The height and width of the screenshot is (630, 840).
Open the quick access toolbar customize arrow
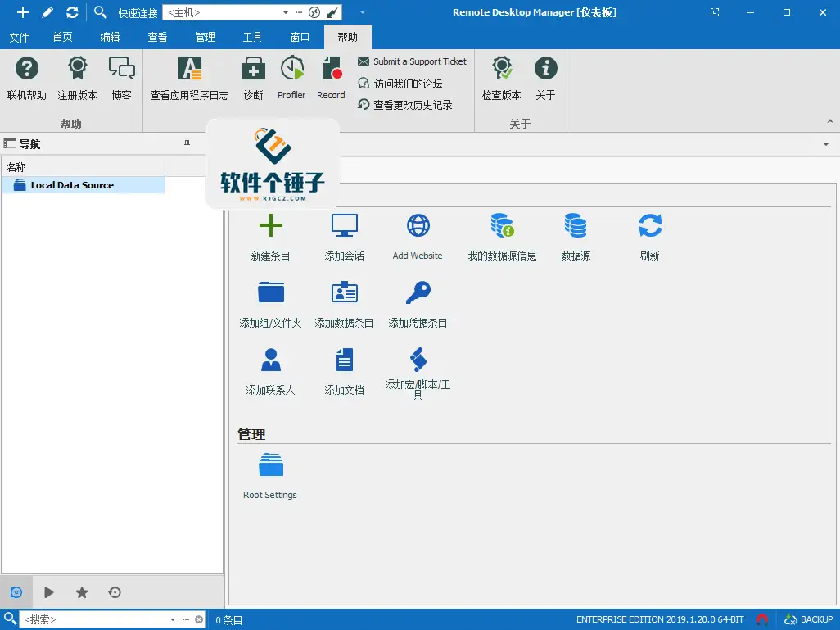tap(363, 12)
